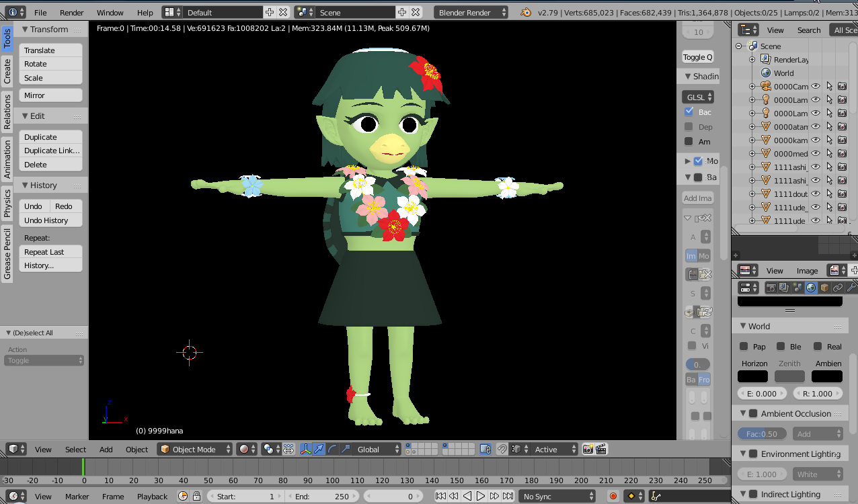
Task: Click the OpenGL render camera icon
Action: 588,450
